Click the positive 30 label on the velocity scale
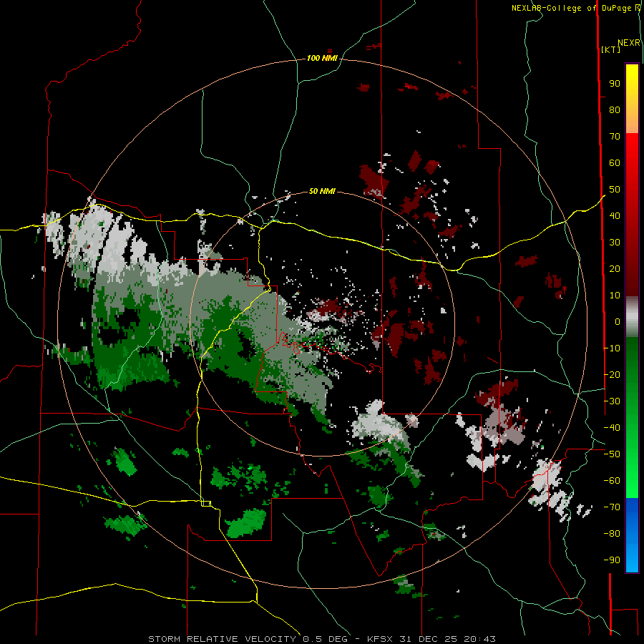The width and height of the screenshot is (644, 644). pos(615,243)
